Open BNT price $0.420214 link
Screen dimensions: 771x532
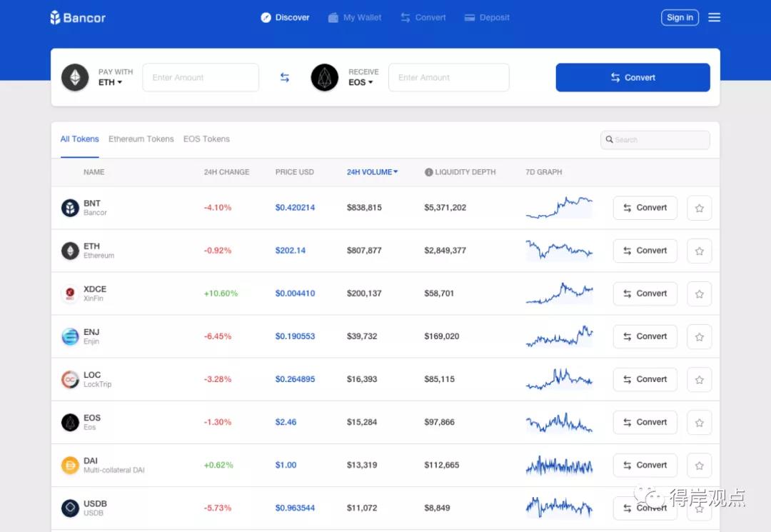295,208
